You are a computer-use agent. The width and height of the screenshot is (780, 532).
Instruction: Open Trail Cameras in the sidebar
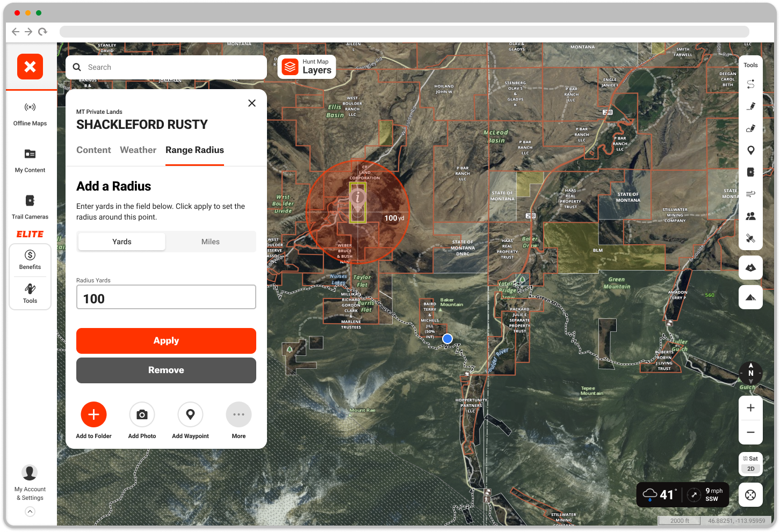[x=30, y=208]
